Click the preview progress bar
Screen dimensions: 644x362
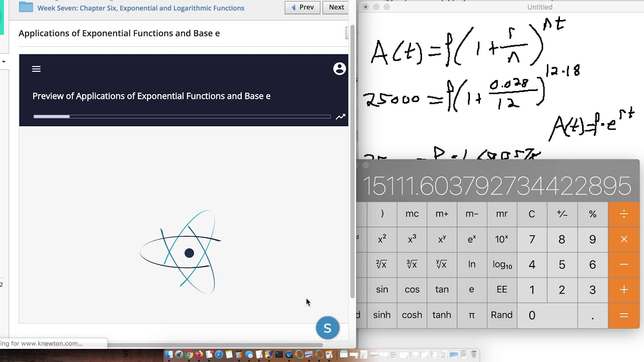[x=182, y=117]
